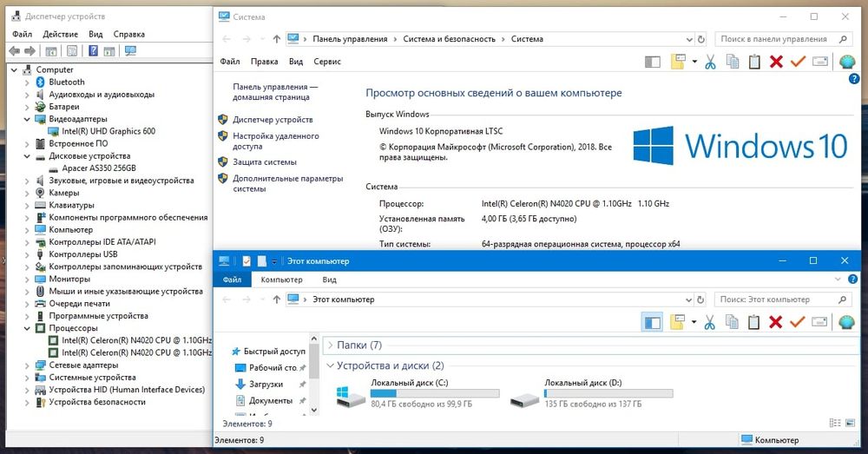Collapse Устройства и диски (2) group
Viewport: 868px width, 454px height.
(331, 365)
